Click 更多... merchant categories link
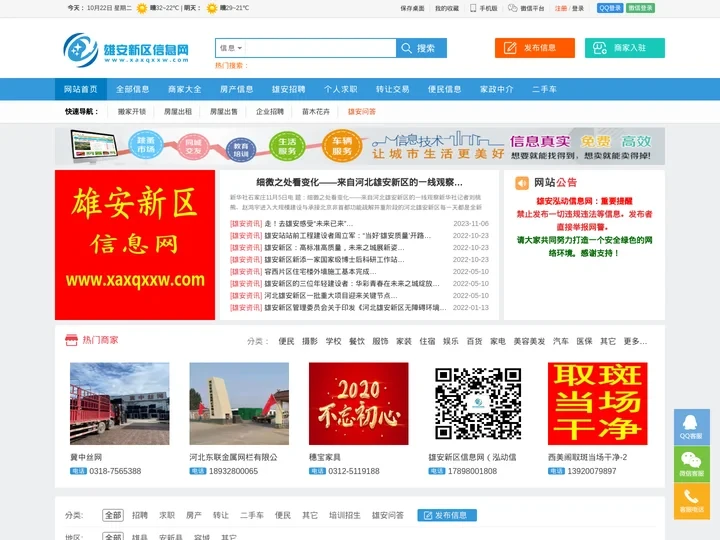The width and height of the screenshot is (720, 540). (635, 341)
